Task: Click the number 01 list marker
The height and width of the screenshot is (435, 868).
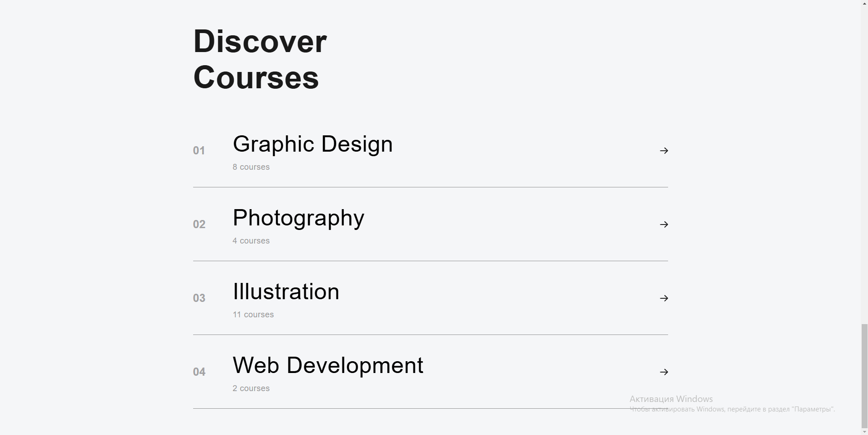Action: point(199,151)
